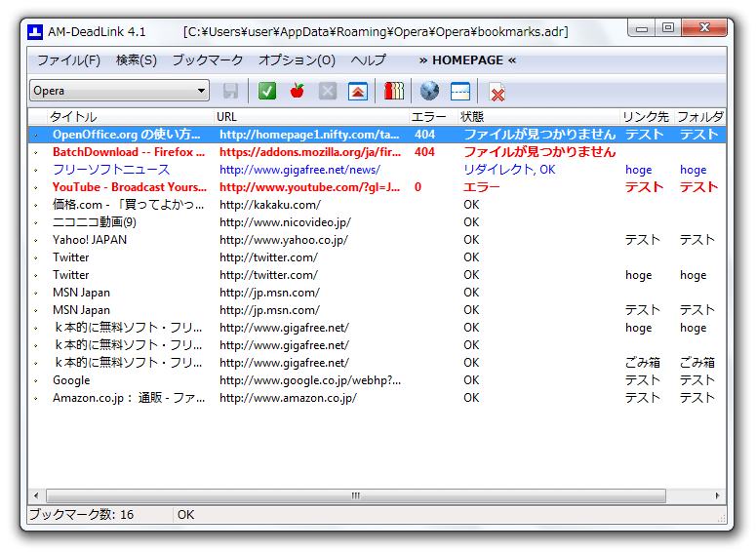This screenshot has width=756, height=552.
Task: Open the オプション(O) menu
Action: [297, 60]
